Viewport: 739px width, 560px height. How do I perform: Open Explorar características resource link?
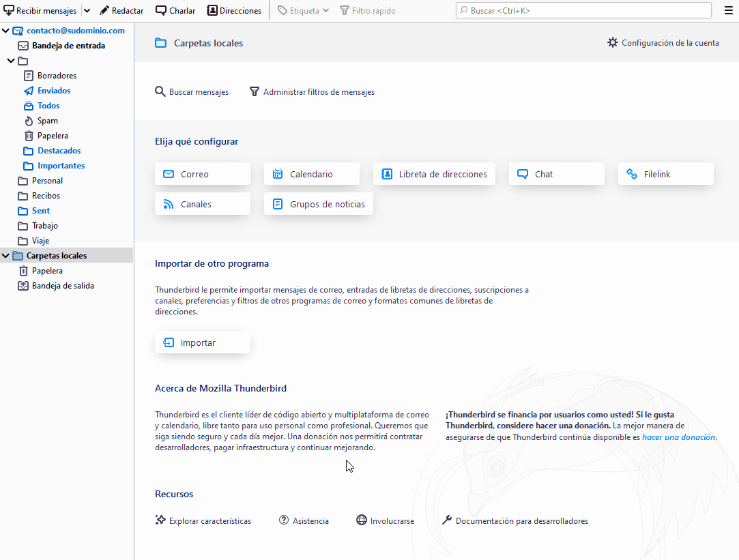click(203, 520)
